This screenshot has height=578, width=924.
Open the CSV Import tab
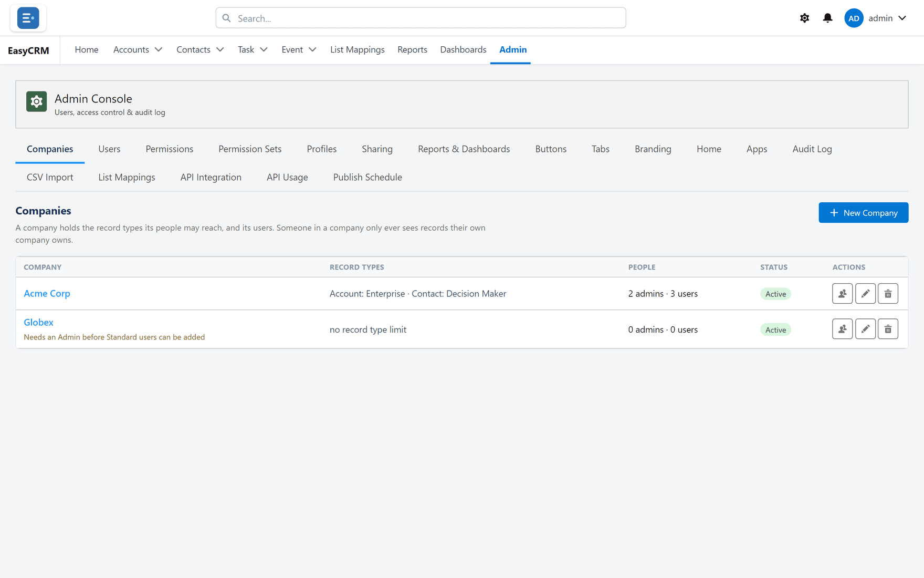pyautogui.click(x=50, y=177)
